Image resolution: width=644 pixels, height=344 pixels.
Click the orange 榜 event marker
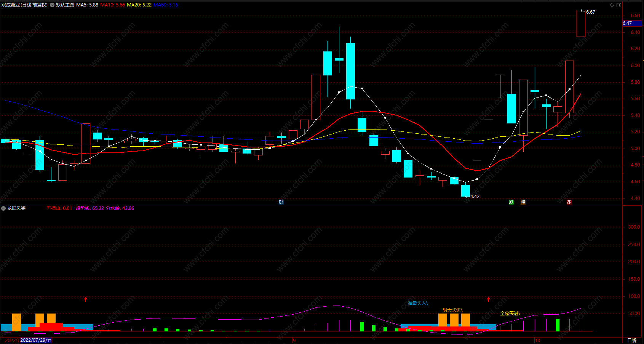tap(523, 202)
